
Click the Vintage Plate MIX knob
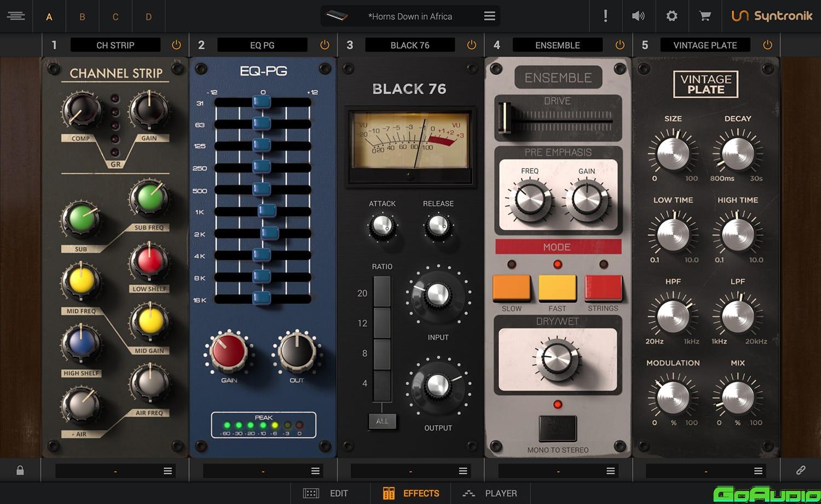(x=738, y=398)
